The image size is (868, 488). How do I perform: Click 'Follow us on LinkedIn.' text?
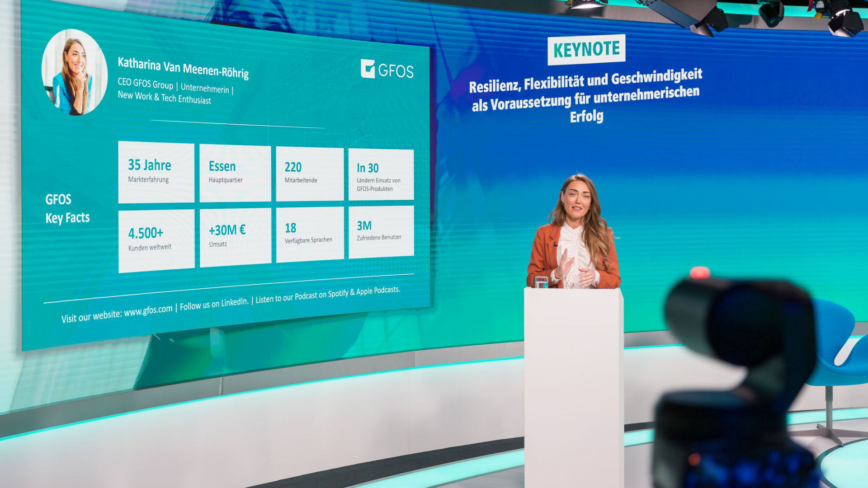click(214, 304)
